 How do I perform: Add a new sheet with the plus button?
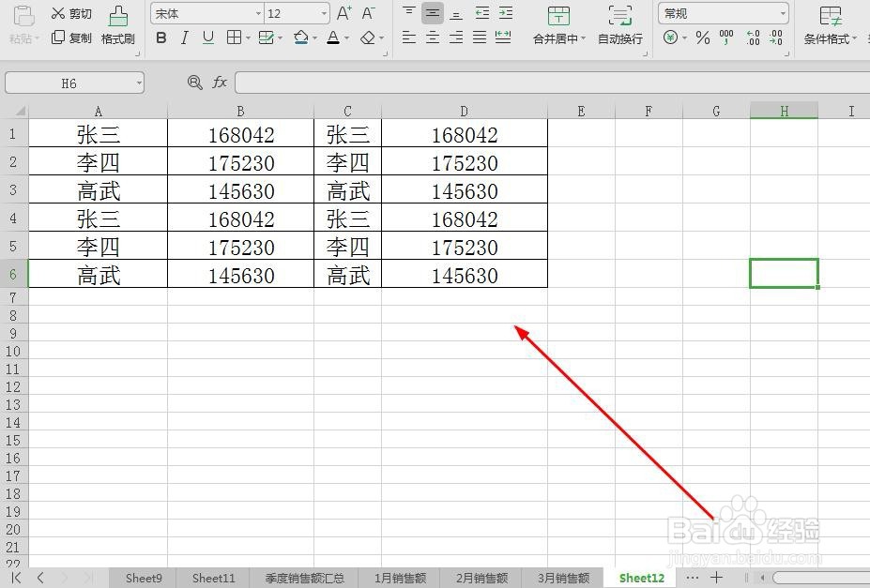(716, 578)
